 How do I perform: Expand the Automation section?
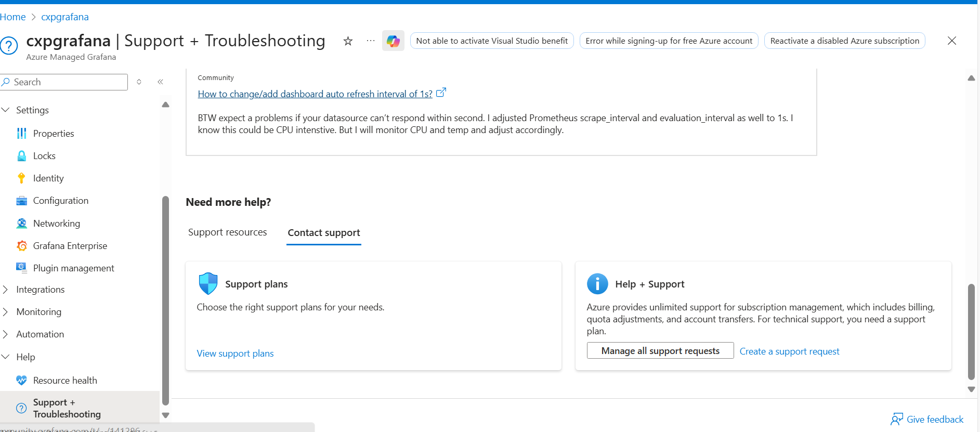pos(6,334)
